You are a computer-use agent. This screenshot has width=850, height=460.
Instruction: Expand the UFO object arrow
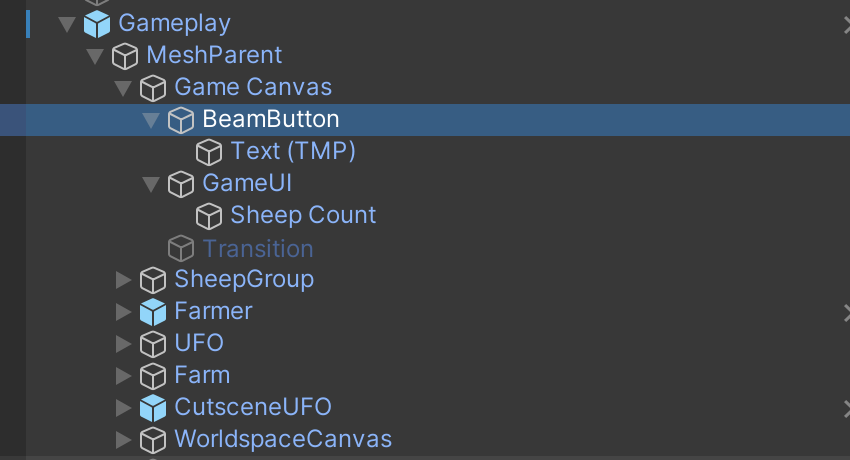pyautogui.click(x=123, y=344)
